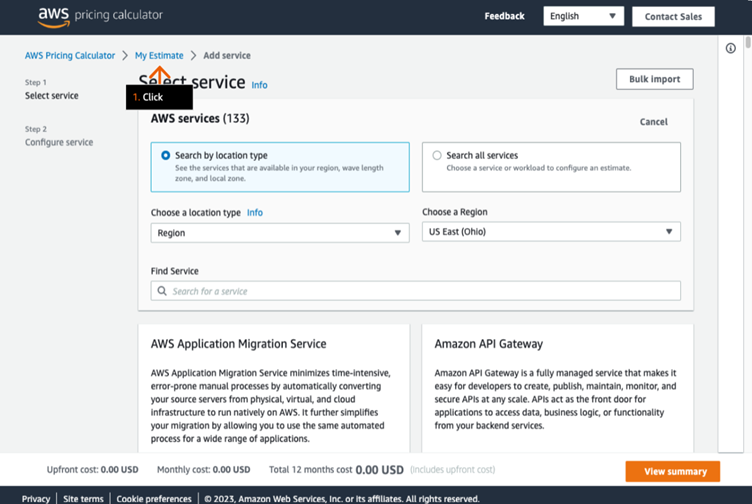This screenshot has width=752, height=504.
Task: Click the magnifier icon in Find Service box
Action: [162, 291]
